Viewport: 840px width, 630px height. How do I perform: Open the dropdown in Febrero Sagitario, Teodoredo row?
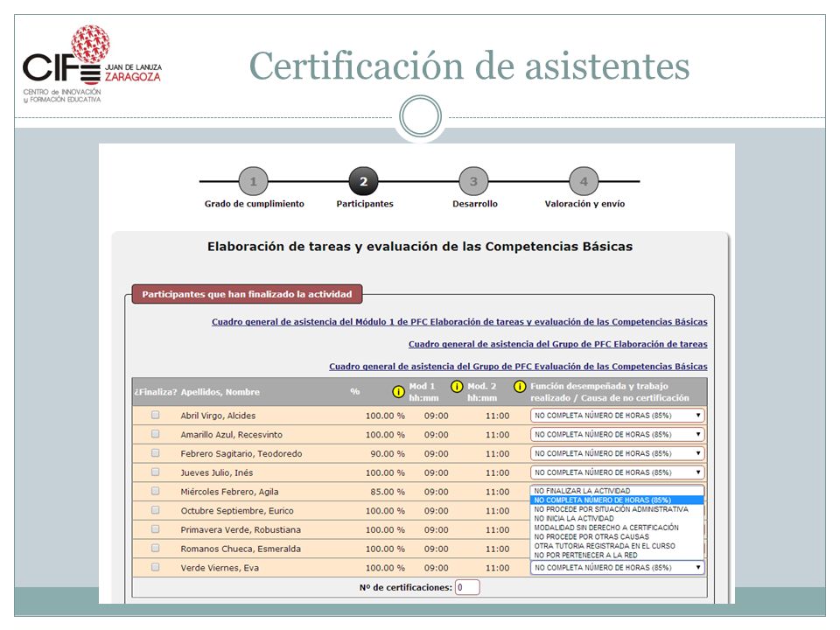coord(617,453)
